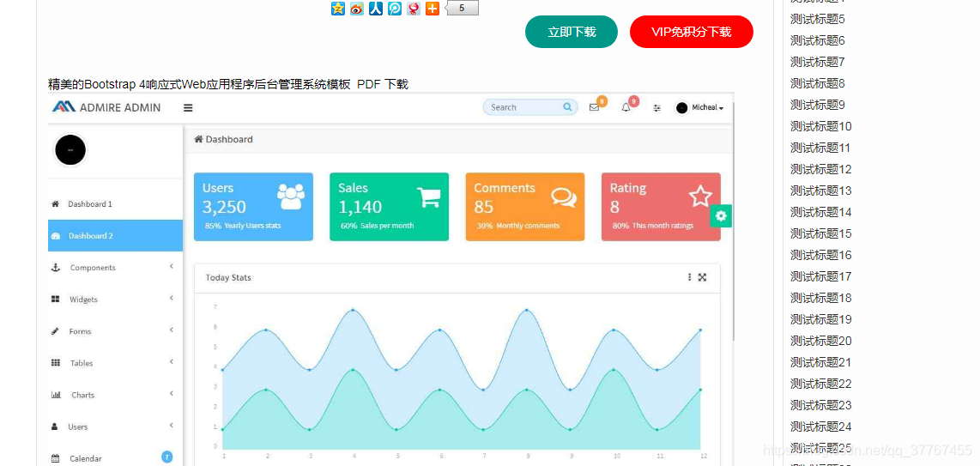
Task: Click the table icon beside Tables
Action: pyautogui.click(x=55, y=363)
